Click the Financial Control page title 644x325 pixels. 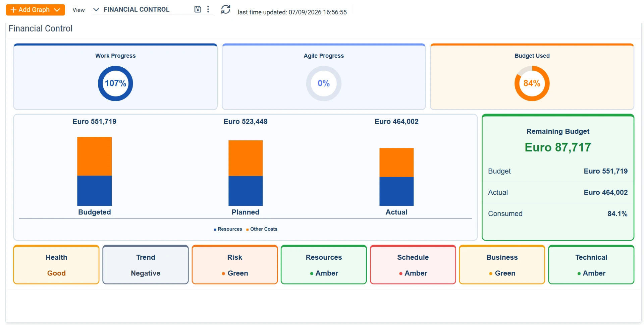pyautogui.click(x=41, y=28)
